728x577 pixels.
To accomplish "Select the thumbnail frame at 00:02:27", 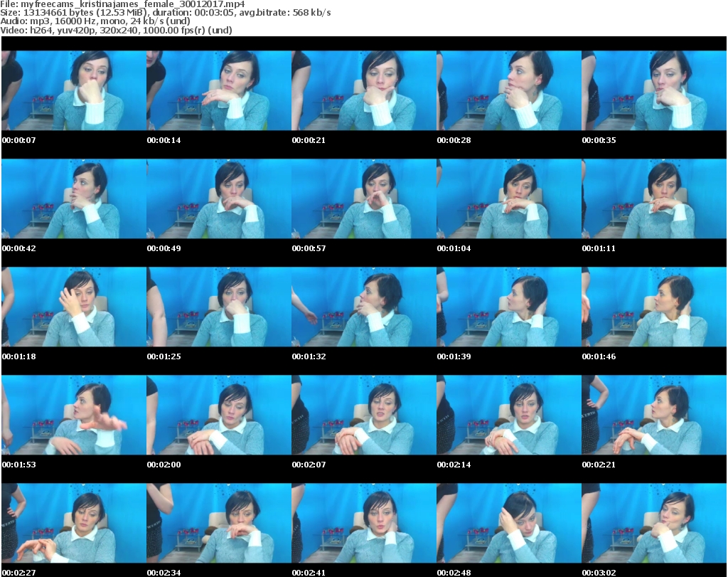I will pyautogui.click(x=74, y=524).
